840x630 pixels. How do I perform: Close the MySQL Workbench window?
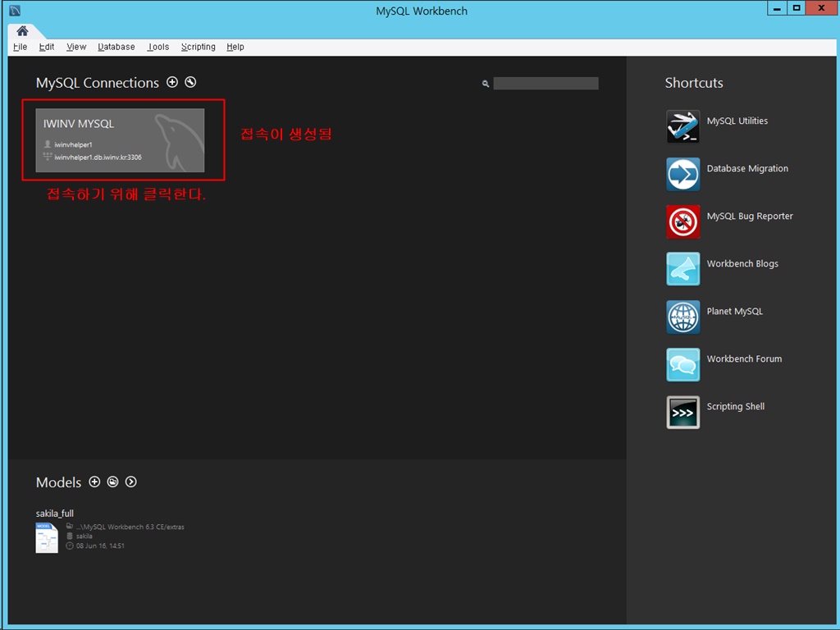821,8
